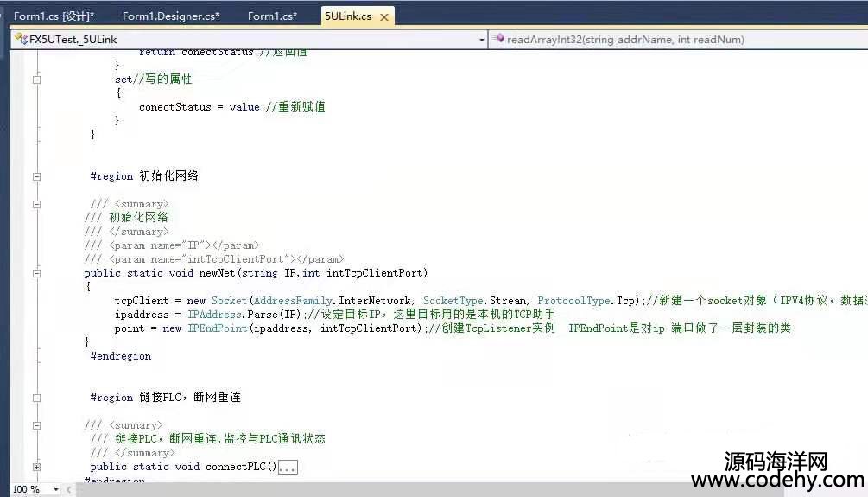This screenshot has height=497, width=868.
Task: Collapse the #region 链接PLC，断网重连 block
Action: coord(36,398)
